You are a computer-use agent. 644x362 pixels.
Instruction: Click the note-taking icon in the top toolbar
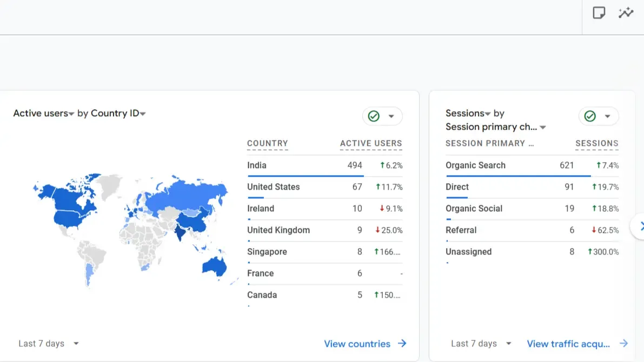pyautogui.click(x=599, y=12)
